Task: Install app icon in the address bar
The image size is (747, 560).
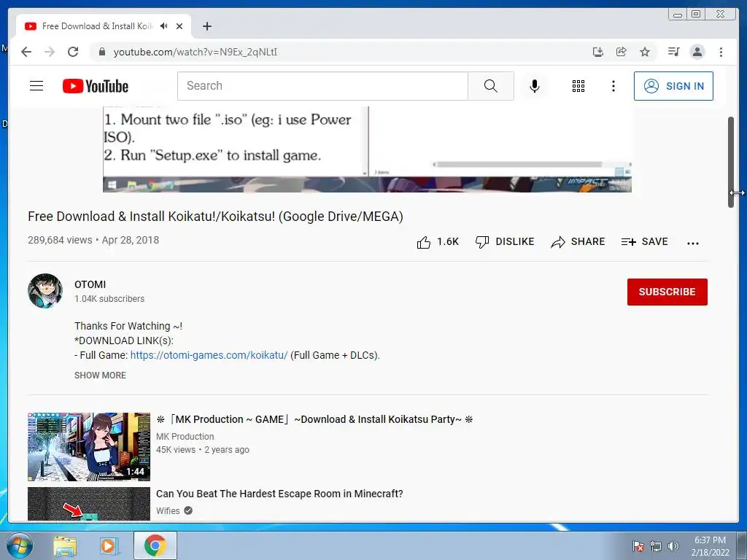Action: pyautogui.click(x=598, y=52)
